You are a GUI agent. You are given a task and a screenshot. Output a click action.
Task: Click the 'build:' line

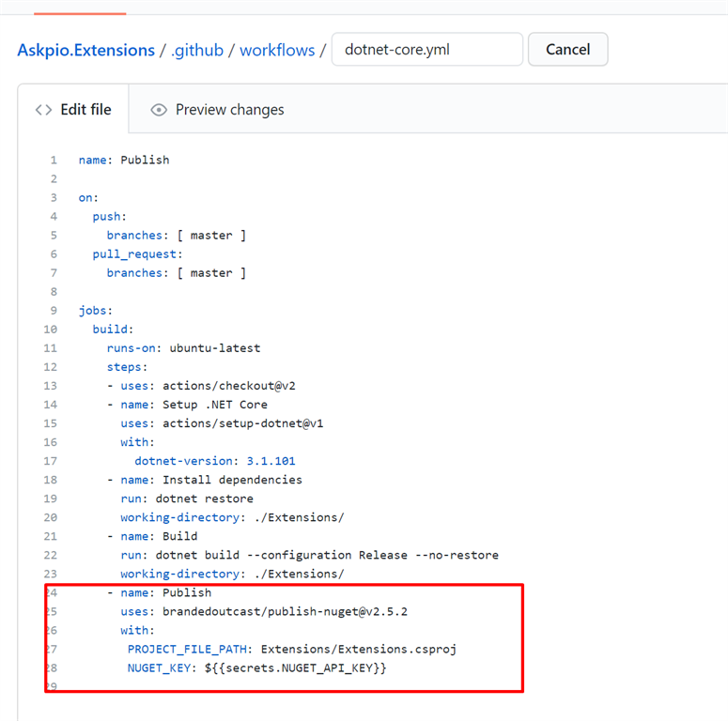point(113,330)
